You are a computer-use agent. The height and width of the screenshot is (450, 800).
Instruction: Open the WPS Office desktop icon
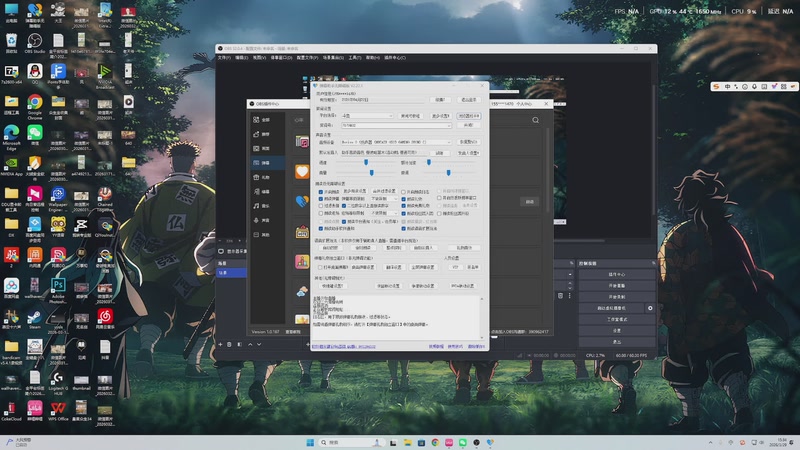57,408
